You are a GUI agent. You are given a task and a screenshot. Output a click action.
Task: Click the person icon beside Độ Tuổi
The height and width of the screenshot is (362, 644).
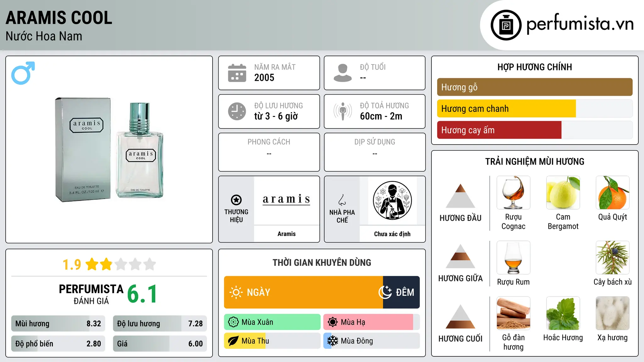342,73
